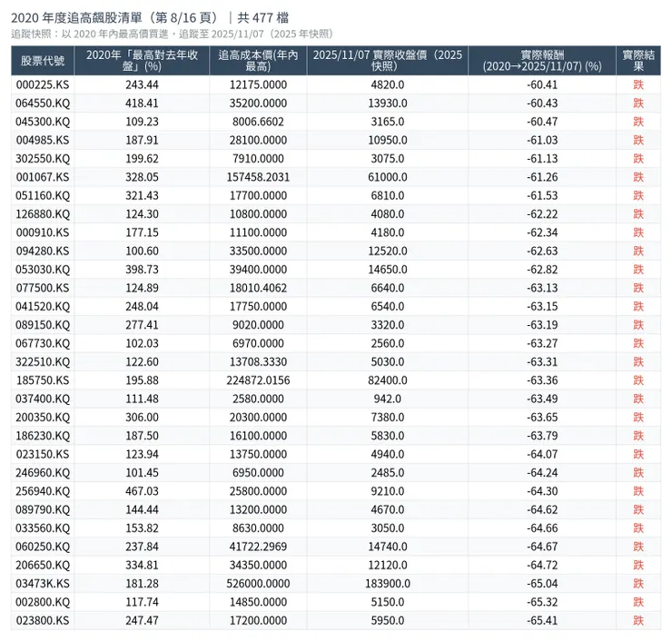The width and height of the screenshot is (672, 641).
Task: Select stock code 302550.KQ
Action: (x=43, y=159)
